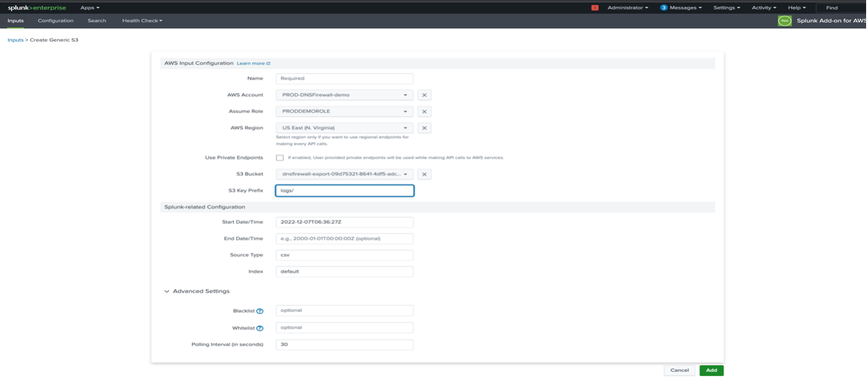The height and width of the screenshot is (390, 868).
Task: Clear the S3 Bucket selection with the X
Action: tap(423, 174)
